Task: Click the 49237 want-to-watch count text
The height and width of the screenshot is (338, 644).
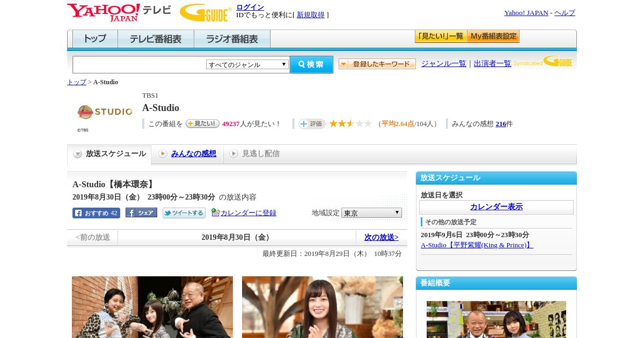Action: pos(231,124)
